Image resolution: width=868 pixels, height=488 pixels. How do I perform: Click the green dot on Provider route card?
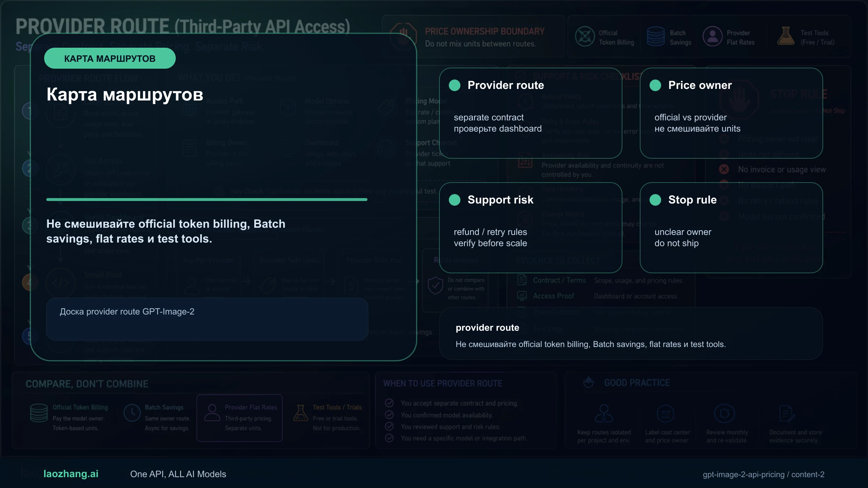(455, 85)
